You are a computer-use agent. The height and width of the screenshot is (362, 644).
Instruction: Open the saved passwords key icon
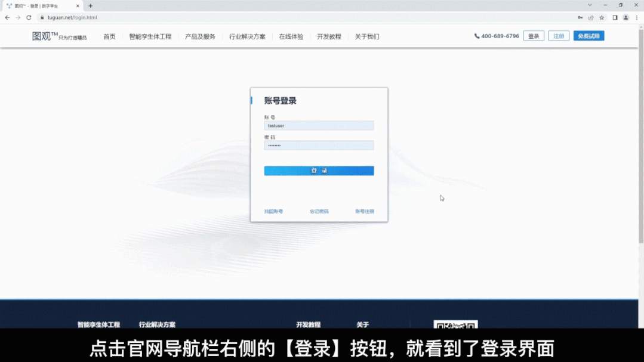(580, 18)
